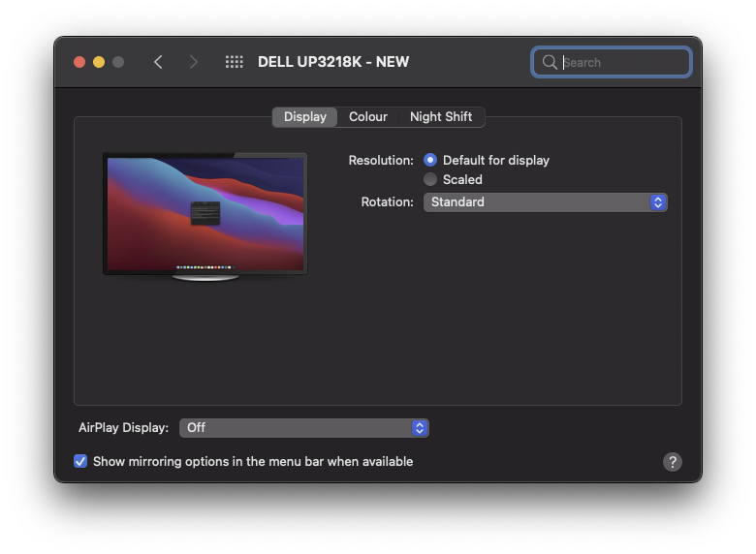Image resolution: width=756 pixels, height=554 pixels.
Task: Go back with the left chevron arrow
Action: pos(158,62)
